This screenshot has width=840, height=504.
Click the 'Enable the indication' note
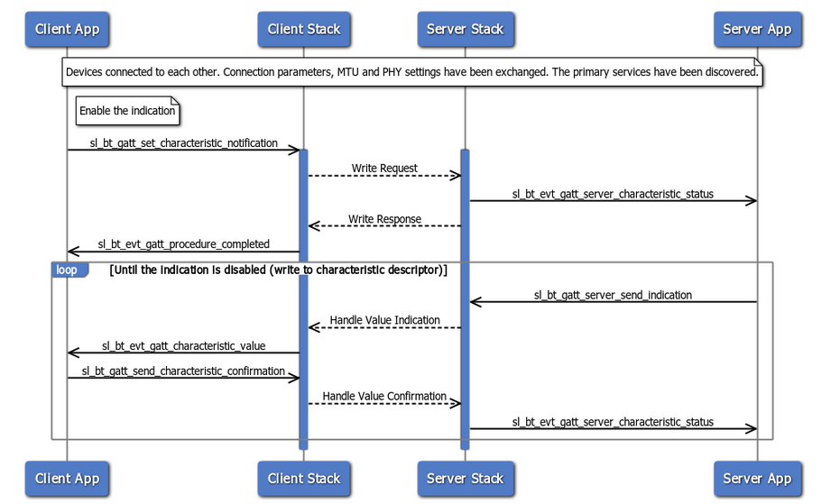pyautogui.click(x=127, y=111)
